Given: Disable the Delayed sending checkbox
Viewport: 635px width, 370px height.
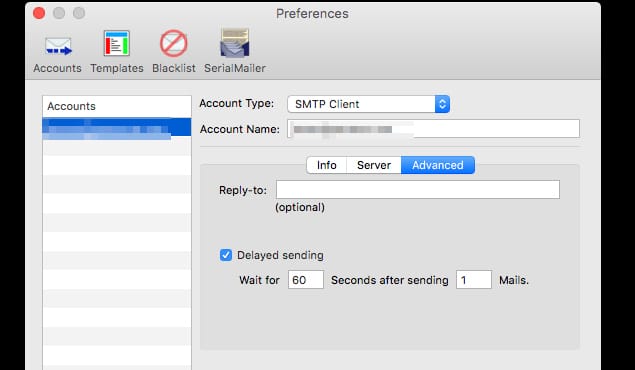Looking at the screenshot, I should coord(226,255).
